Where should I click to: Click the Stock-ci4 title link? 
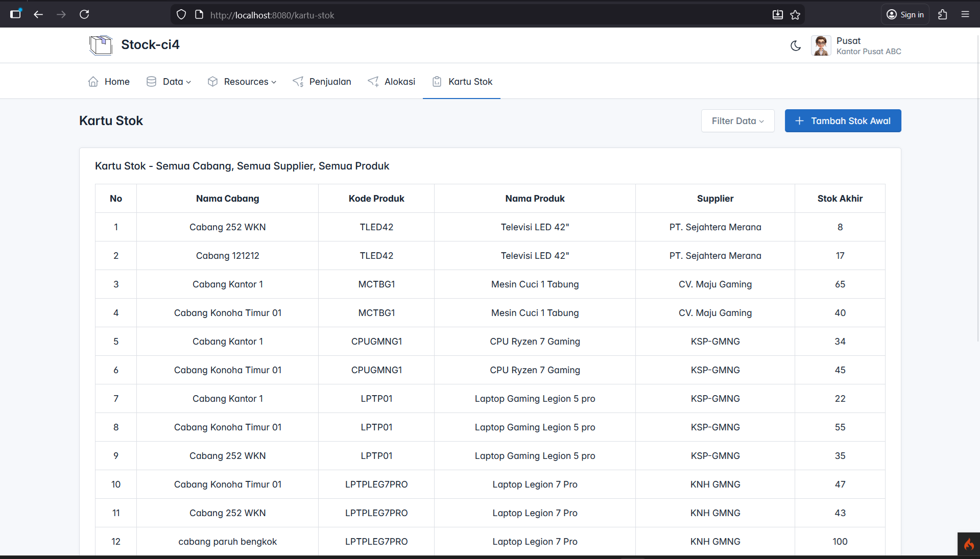[150, 45]
